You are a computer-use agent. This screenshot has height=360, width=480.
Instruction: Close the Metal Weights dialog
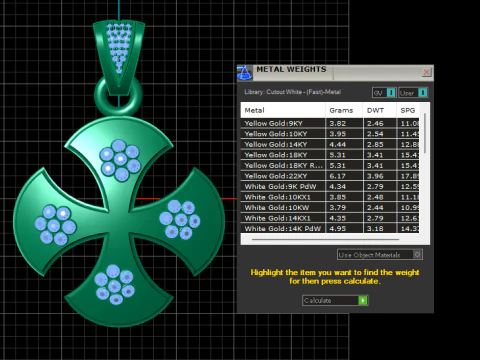click(x=426, y=72)
